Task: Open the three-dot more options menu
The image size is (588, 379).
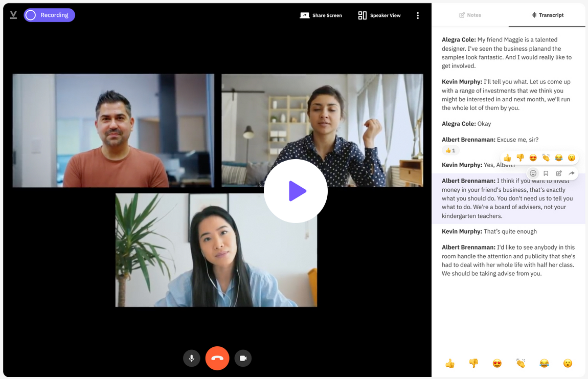Action: 418,15
